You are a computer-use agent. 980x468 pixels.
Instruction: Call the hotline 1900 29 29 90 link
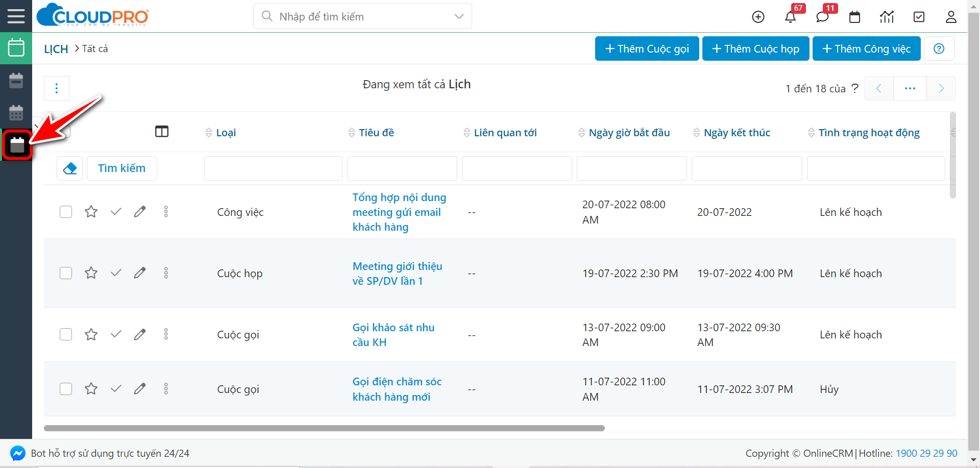[x=926, y=453]
